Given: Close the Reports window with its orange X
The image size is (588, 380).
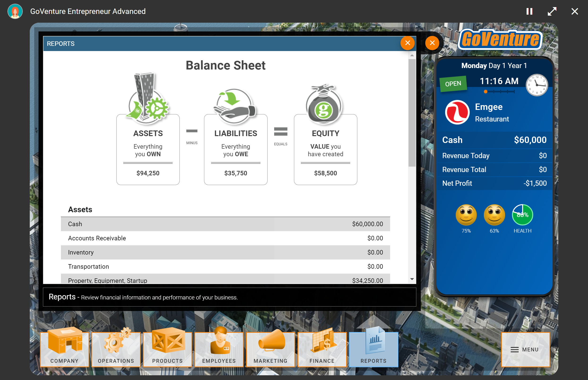Looking at the screenshot, I should (x=407, y=43).
